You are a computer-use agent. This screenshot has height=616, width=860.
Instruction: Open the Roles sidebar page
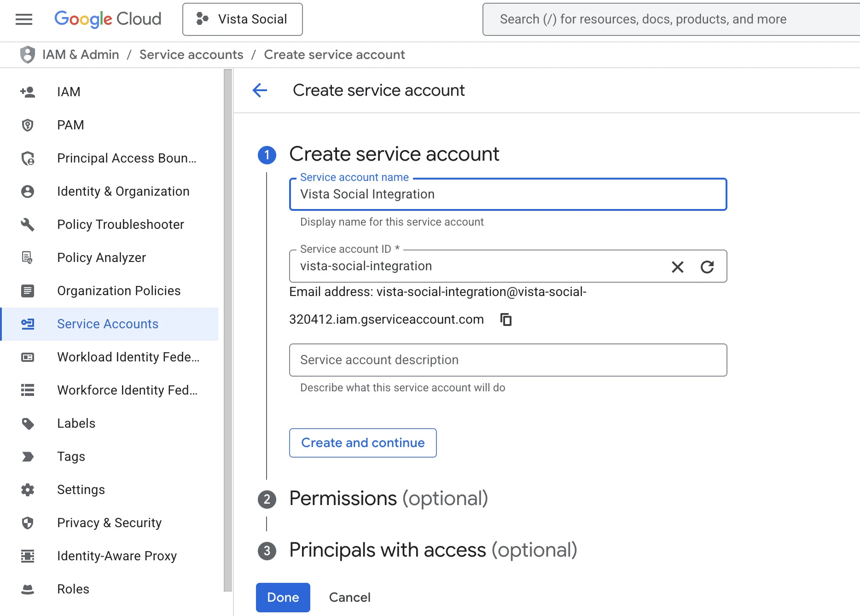(x=73, y=589)
